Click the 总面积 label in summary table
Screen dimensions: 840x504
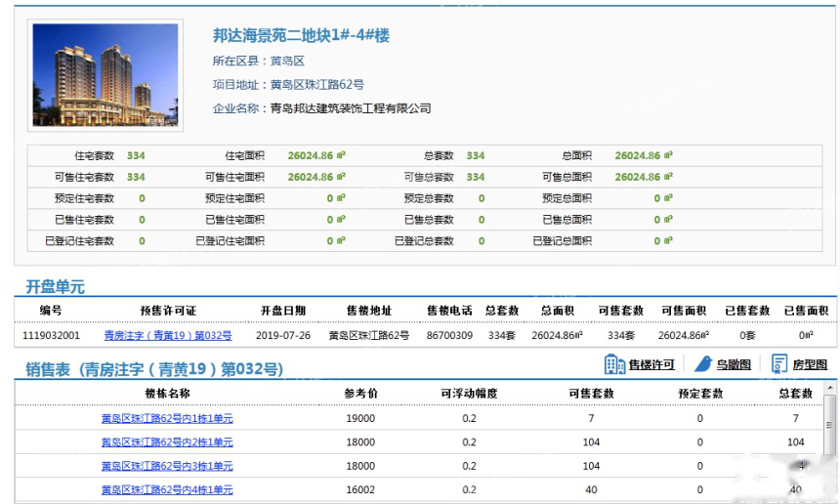pos(577,156)
